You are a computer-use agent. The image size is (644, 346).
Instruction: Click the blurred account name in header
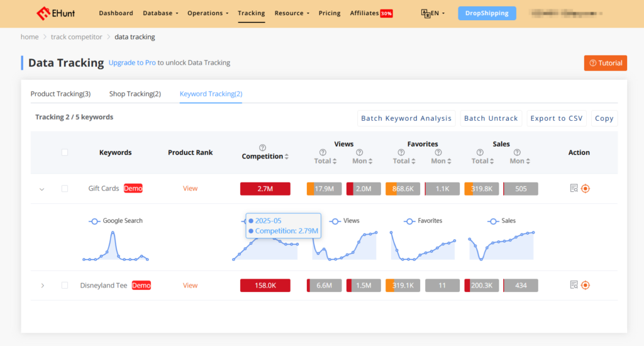pyautogui.click(x=567, y=13)
